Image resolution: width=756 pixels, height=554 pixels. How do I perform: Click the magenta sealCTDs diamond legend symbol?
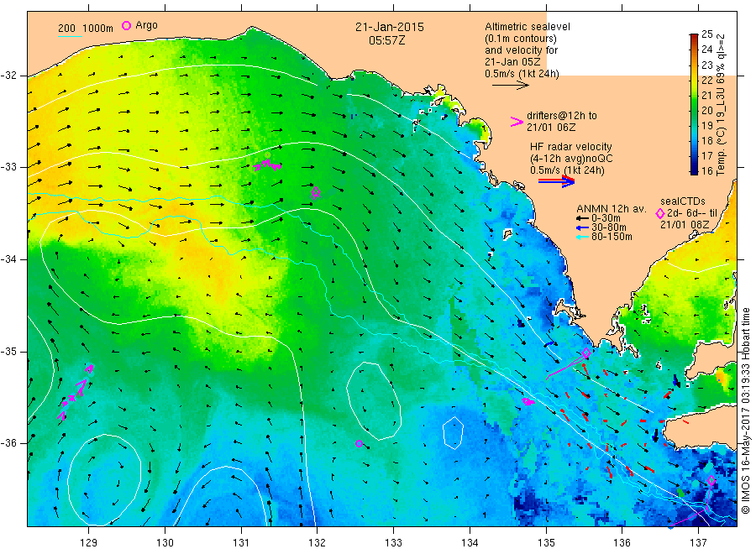click(x=660, y=213)
